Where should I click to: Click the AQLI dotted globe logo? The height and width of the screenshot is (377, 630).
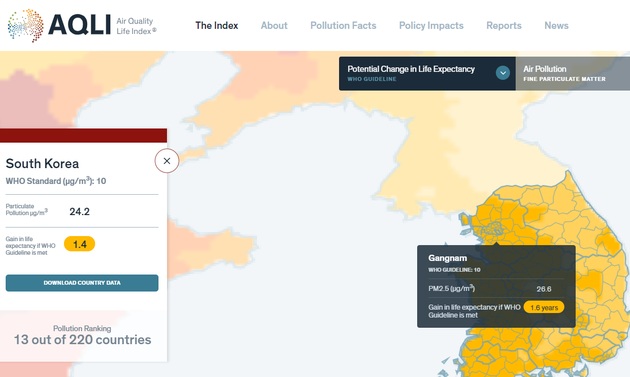click(x=26, y=25)
